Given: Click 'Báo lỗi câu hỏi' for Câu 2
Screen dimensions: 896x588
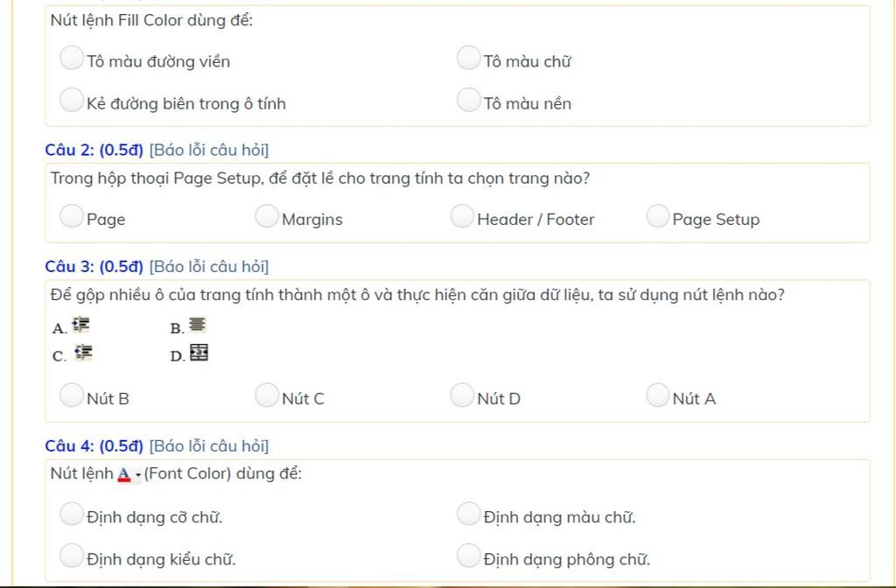Looking at the screenshot, I should [x=209, y=150].
